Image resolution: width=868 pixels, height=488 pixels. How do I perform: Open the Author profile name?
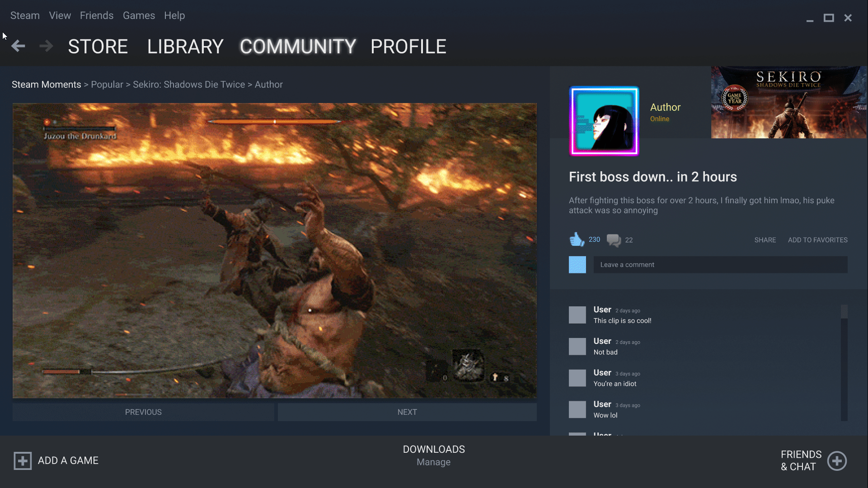point(665,107)
